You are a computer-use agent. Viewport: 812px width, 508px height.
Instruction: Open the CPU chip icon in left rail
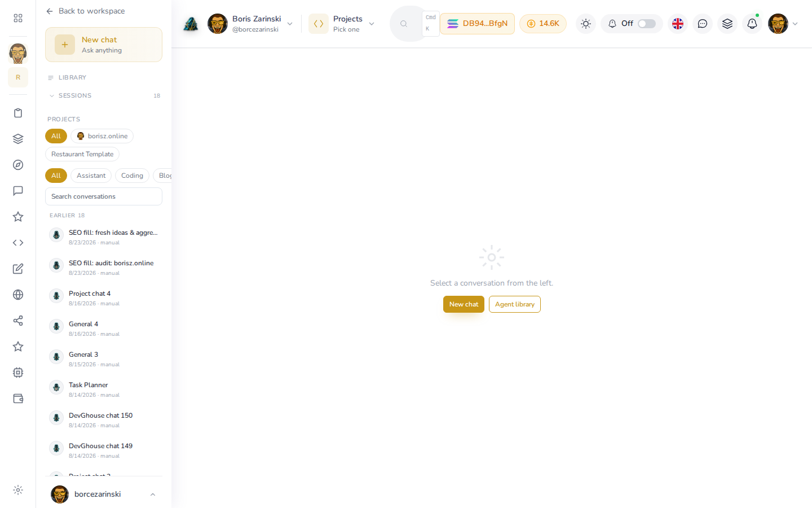[x=18, y=373]
